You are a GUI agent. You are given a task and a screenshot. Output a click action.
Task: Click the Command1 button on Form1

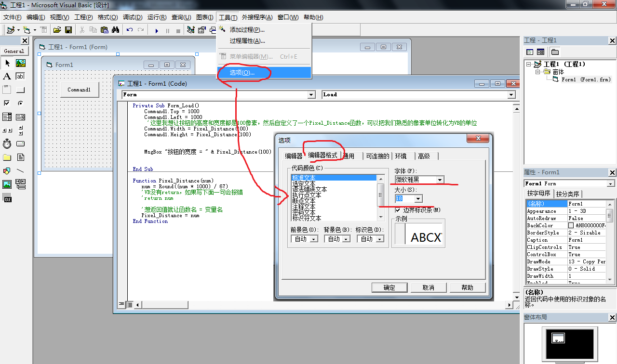coord(80,90)
